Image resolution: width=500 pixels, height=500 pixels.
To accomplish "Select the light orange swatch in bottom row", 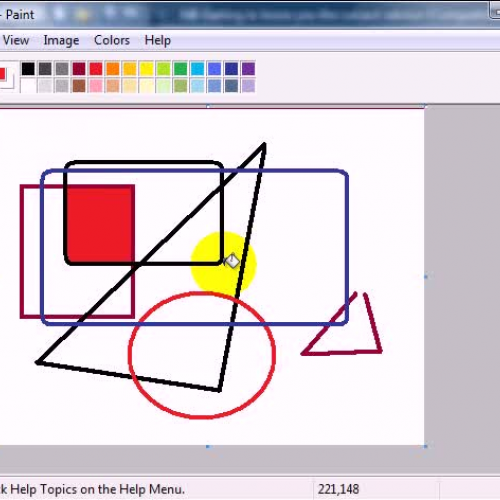I will (x=113, y=86).
